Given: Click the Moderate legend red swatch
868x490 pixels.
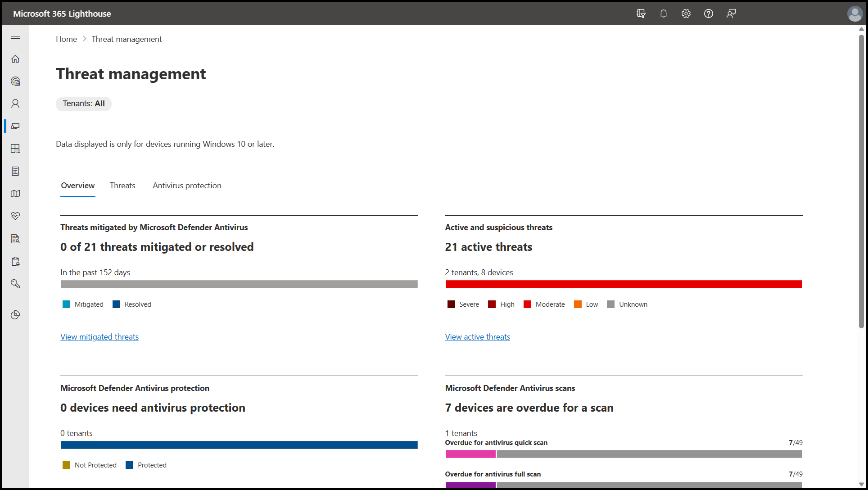Looking at the screenshot, I should pyautogui.click(x=527, y=304).
